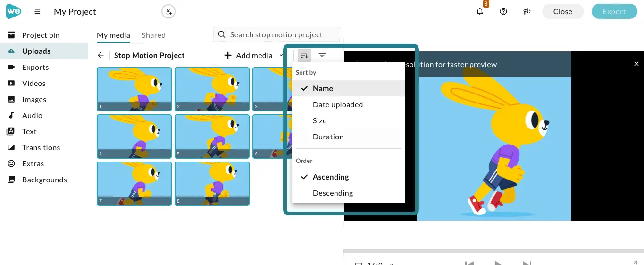644x265 pixels.
Task: Open the notifications bell
Action: tap(480, 11)
